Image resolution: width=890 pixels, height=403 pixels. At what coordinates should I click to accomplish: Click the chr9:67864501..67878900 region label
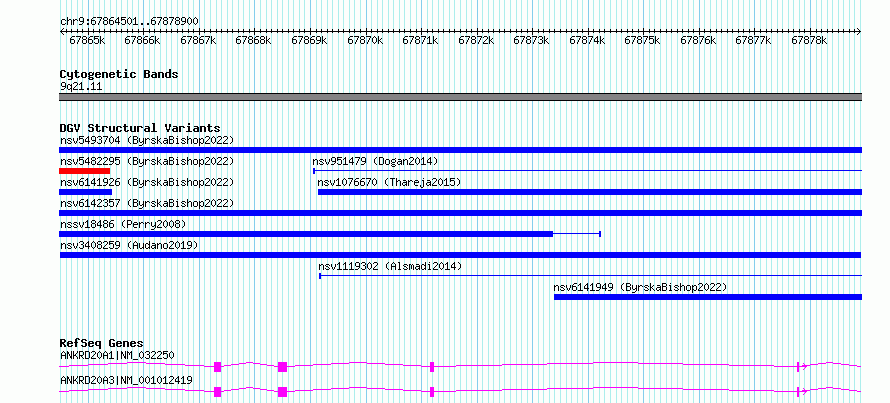coord(129,21)
